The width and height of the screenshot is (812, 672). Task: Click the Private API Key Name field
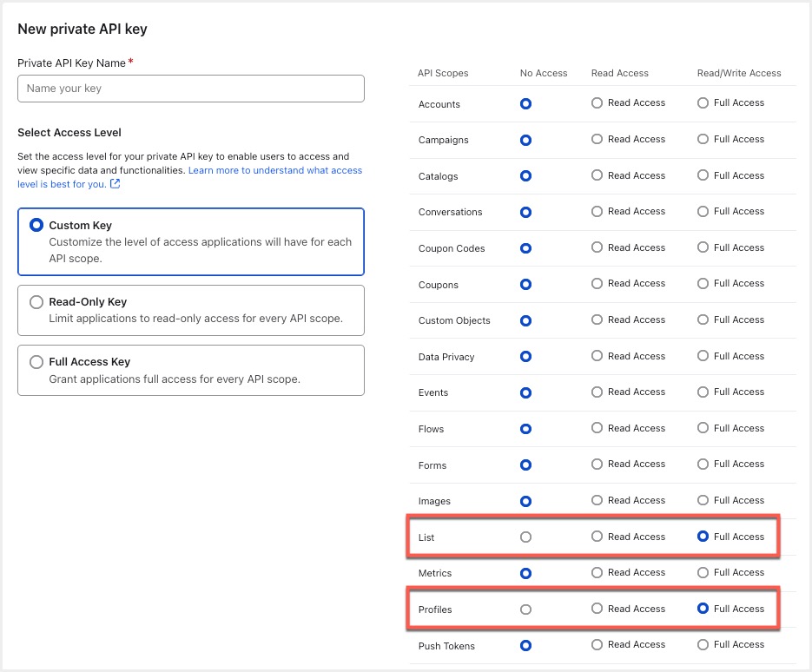click(x=190, y=89)
